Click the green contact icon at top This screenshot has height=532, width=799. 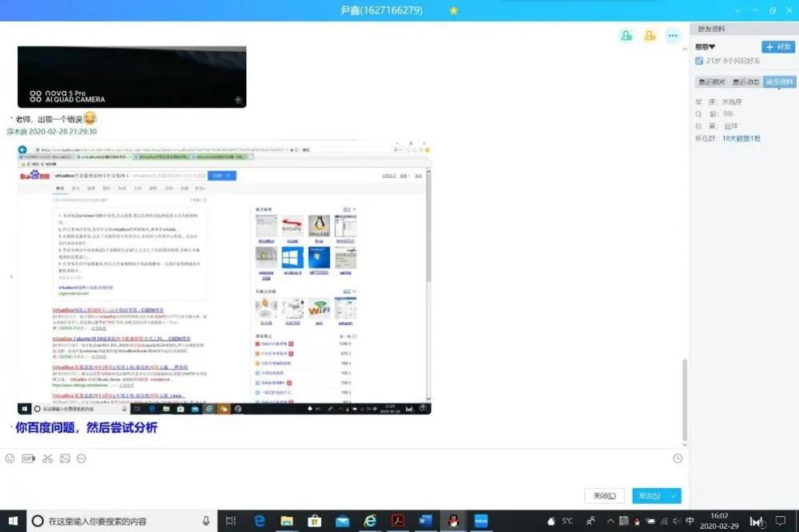pyautogui.click(x=626, y=35)
